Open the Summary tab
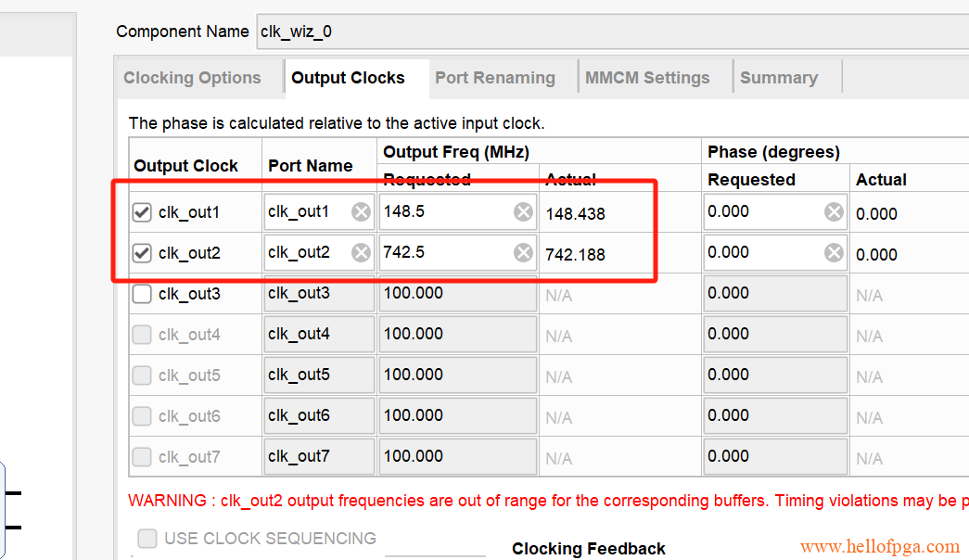The height and width of the screenshot is (560, 969). (778, 78)
